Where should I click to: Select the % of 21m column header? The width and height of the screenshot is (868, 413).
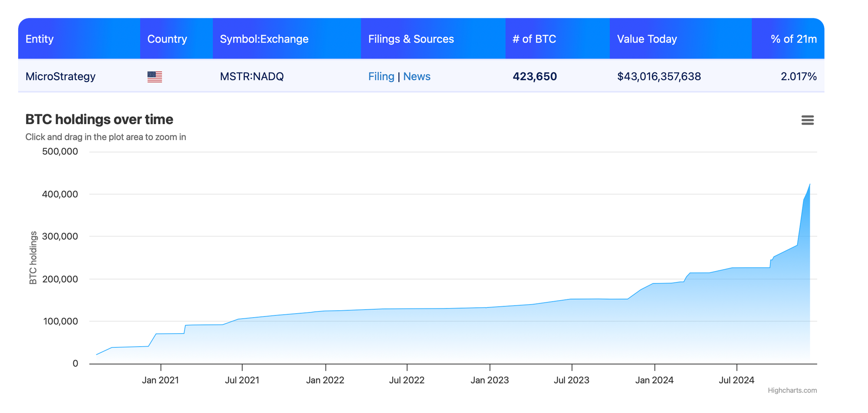pyautogui.click(x=793, y=39)
